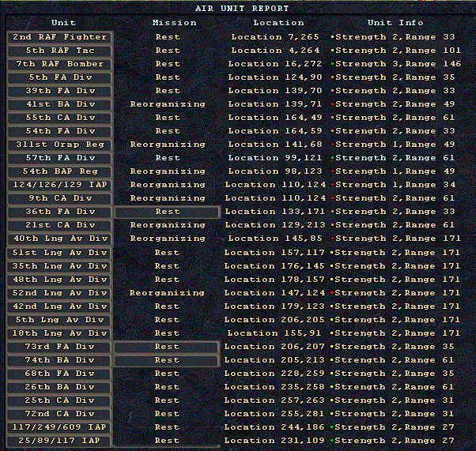The width and height of the screenshot is (476, 451).
Task: Select the 54th BAP Reg unit
Action: (59, 171)
